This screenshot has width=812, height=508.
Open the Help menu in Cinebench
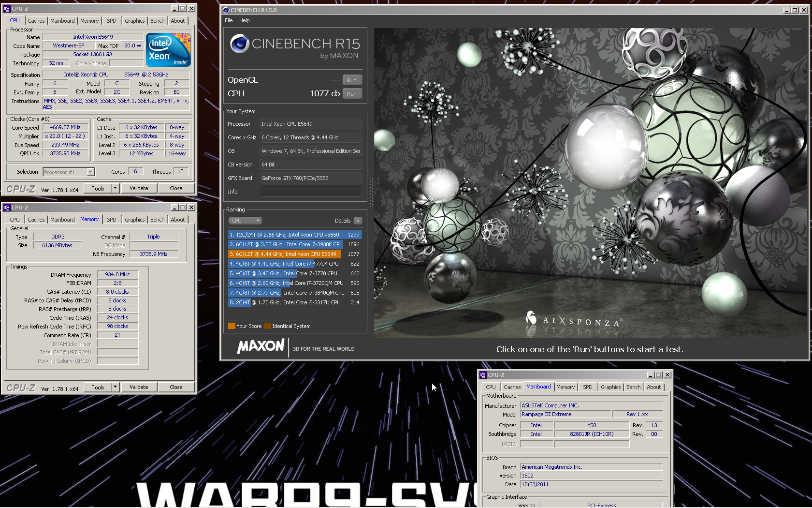(x=245, y=20)
